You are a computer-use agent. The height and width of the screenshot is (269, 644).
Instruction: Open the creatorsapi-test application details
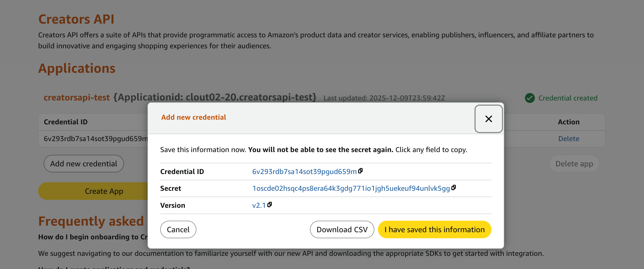[x=77, y=97]
